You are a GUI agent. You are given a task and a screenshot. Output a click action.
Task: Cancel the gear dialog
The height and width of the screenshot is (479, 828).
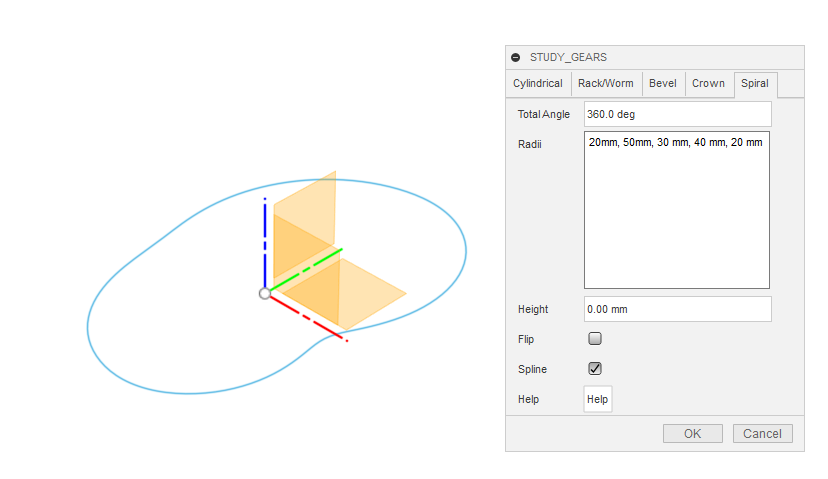[763, 433]
